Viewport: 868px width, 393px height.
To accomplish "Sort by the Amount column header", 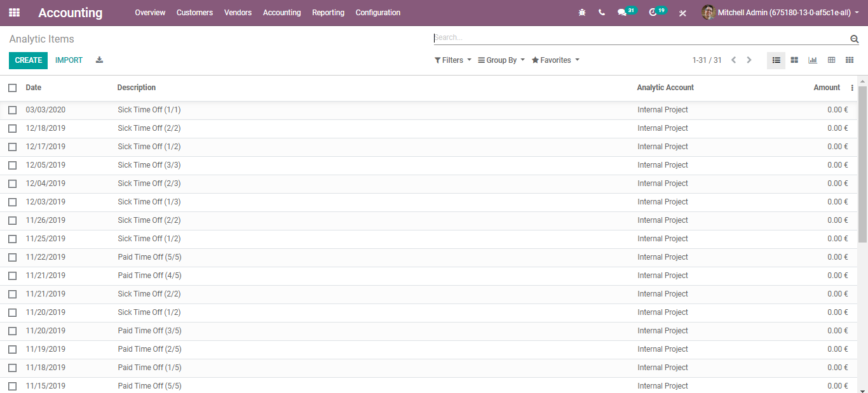I will [827, 88].
